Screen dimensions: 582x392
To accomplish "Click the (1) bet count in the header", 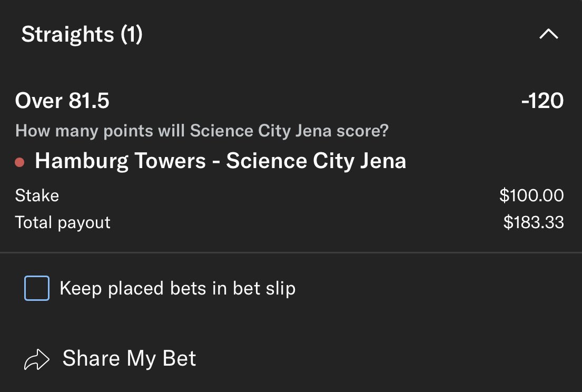I will (x=131, y=35).
